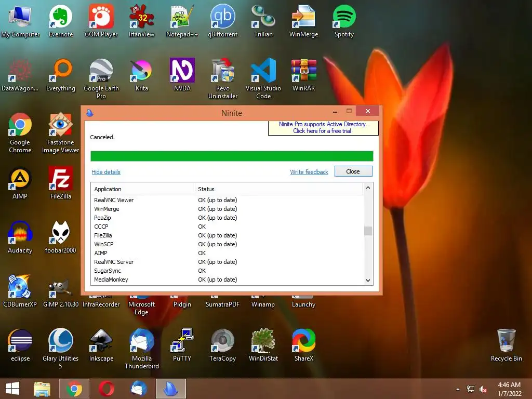The height and width of the screenshot is (399, 532).
Task: Click the scroll down arrow in details list
Action: coord(368,280)
